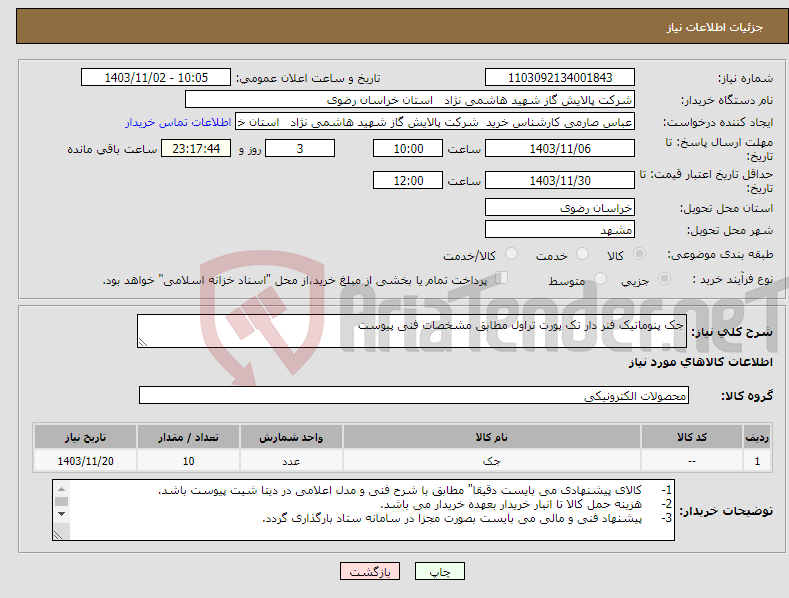The image size is (789, 598).
Task: Click the buyer notes resize handle
Action: [x=58, y=535]
